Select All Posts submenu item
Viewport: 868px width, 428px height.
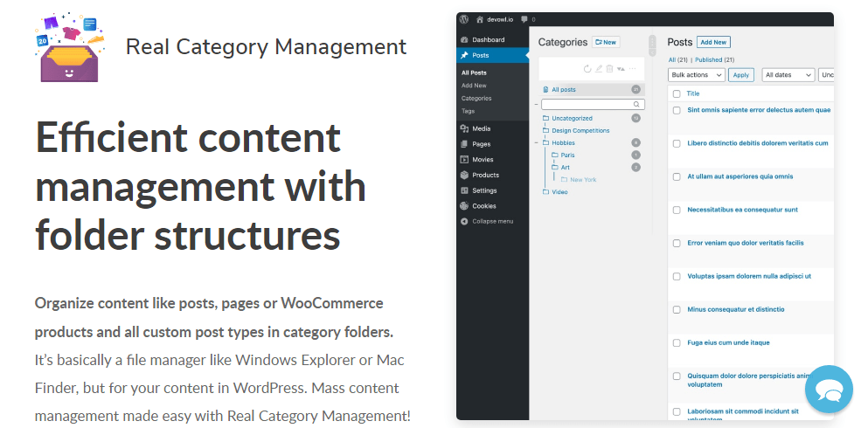474,72
